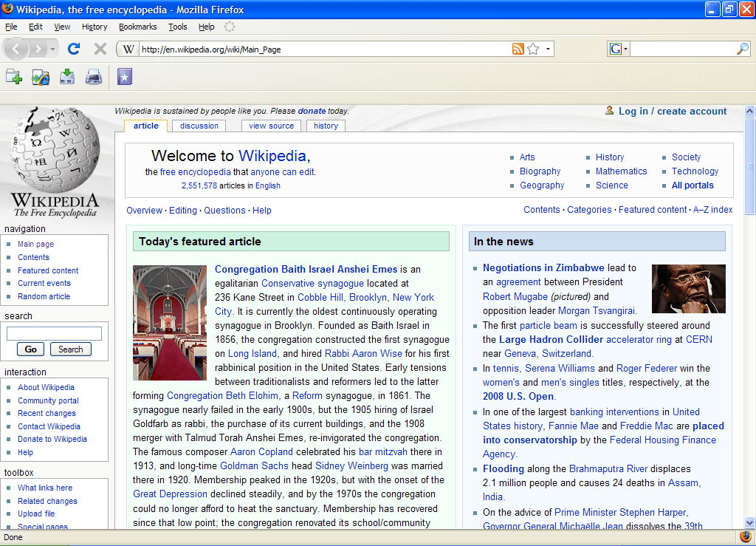Open the Edit menu
The height and width of the screenshot is (546, 756).
point(35,27)
